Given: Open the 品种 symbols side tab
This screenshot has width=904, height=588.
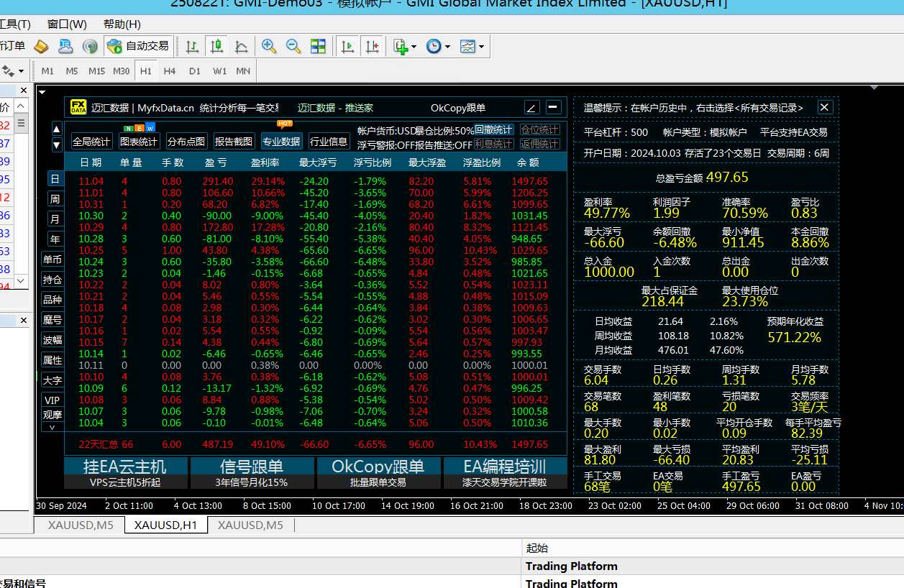Looking at the screenshot, I should [52, 300].
